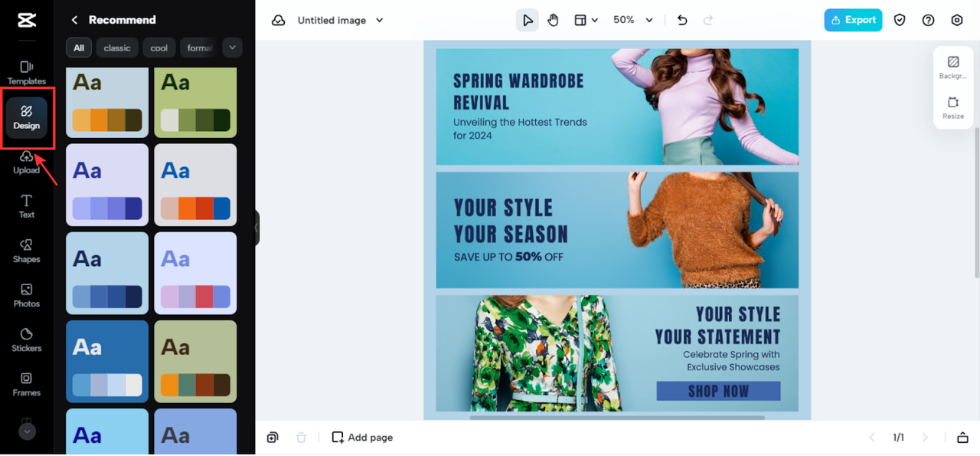Select the Spring Wardrobe Revival heading

pyautogui.click(x=518, y=92)
